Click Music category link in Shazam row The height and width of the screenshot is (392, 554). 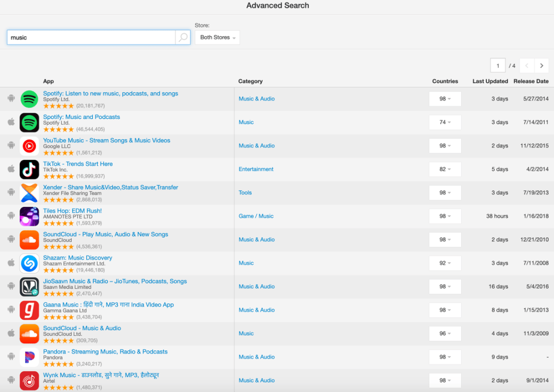click(x=246, y=263)
